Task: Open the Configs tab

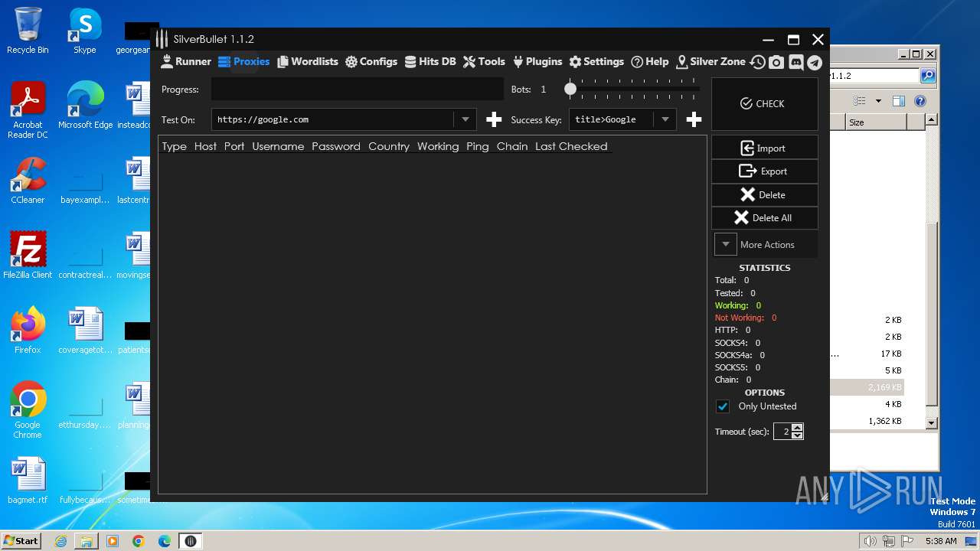Action: pos(371,62)
